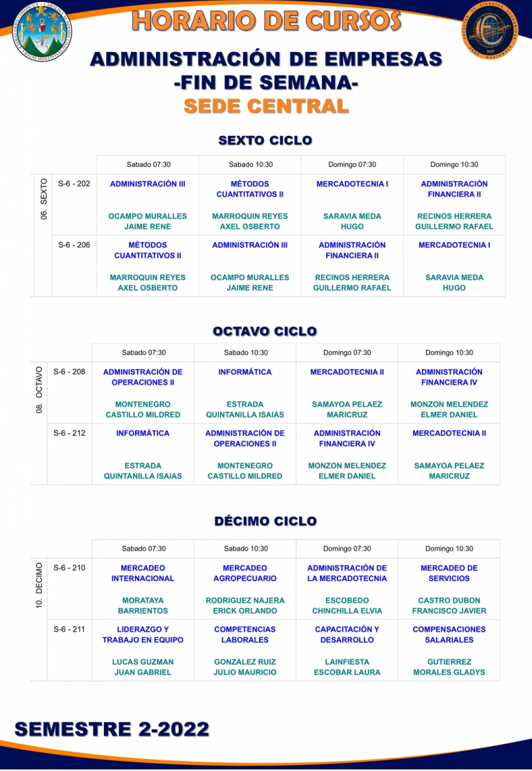This screenshot has height=771, width=532.
Task: Click ADMINISTRACIÓN DE OPERACIONES II in S-6 - 208
Action: [143, 377]
